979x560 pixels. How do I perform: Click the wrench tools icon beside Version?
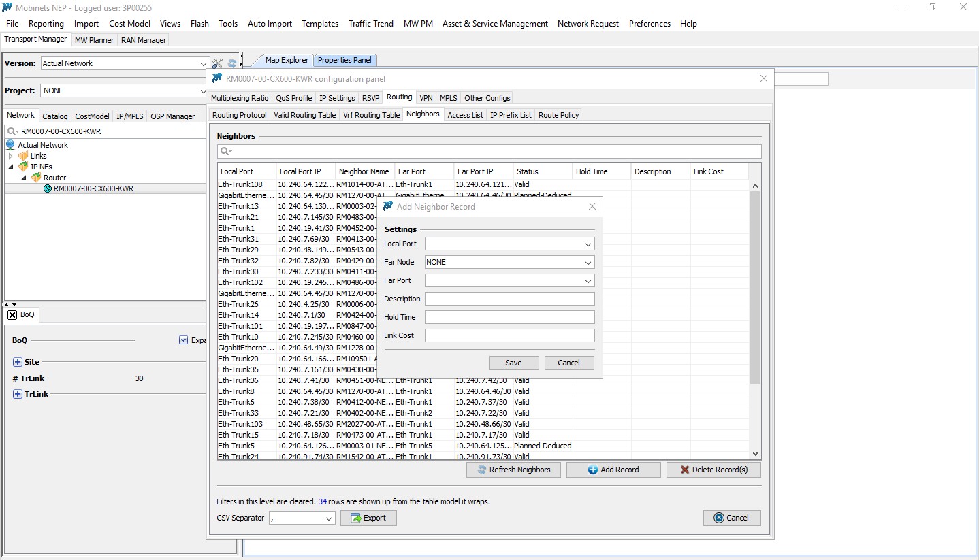click(x=217, y=63)
